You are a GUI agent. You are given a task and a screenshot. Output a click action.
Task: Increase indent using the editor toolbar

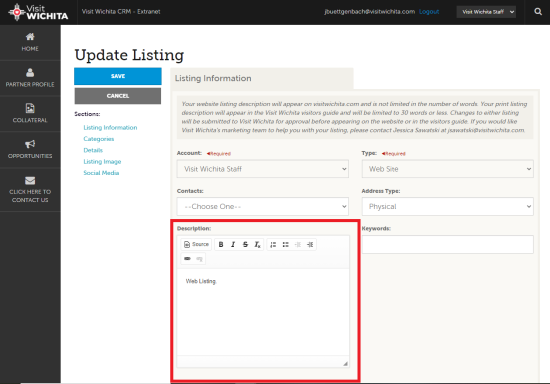tap(310, 244)
